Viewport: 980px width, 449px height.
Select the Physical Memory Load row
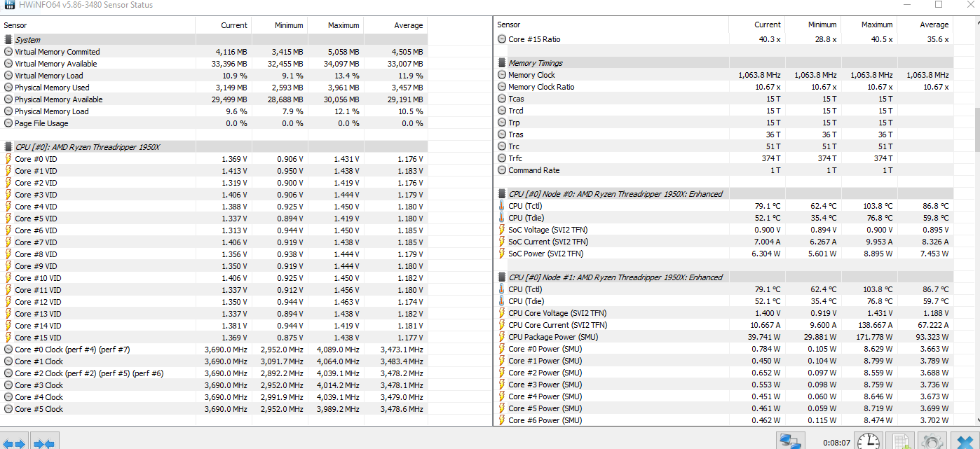pos(52,111)
